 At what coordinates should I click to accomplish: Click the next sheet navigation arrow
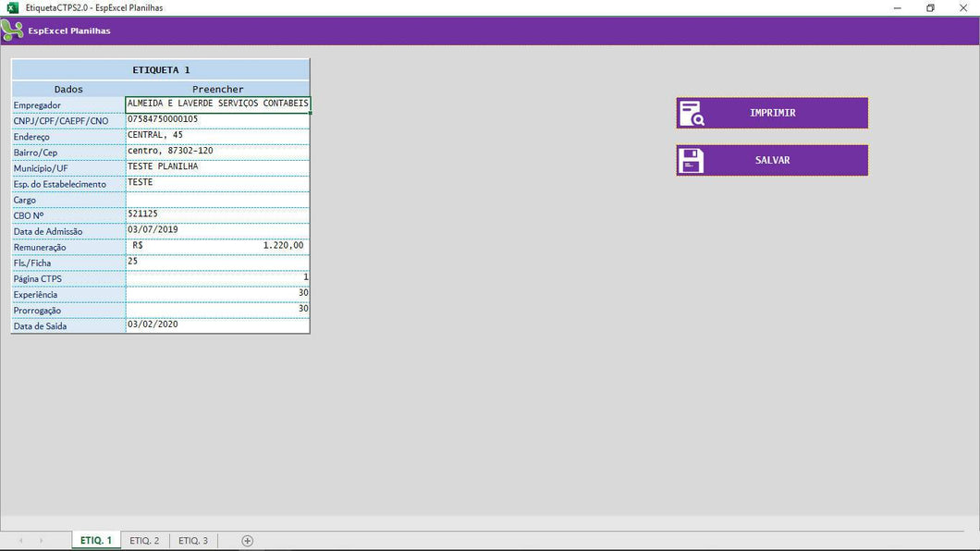click(x=42, y=541)
